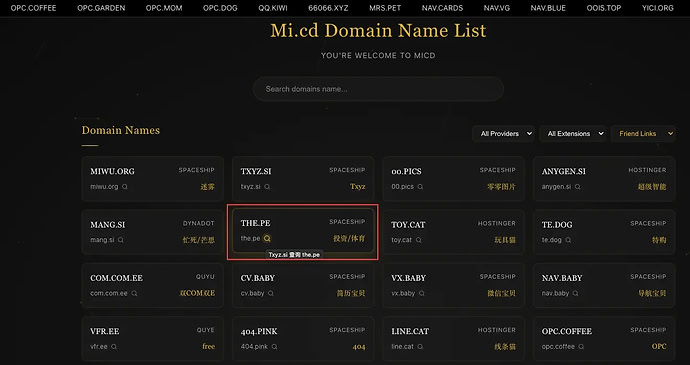Click the magnifier icon next to line.cat
This screenshot has height=365, width=690.
420,346
